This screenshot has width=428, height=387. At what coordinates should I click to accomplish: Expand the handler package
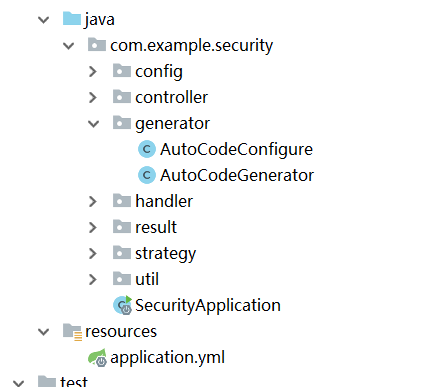click(93, 201)
